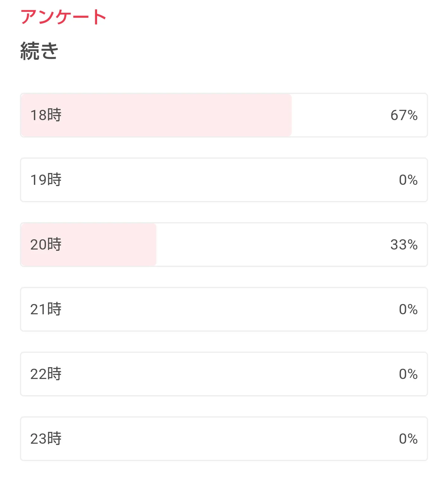This screenshot has width=448, height=477.
Task: Click the unfilled white part of the 18時 bar
Action: [x=339, y=115]
